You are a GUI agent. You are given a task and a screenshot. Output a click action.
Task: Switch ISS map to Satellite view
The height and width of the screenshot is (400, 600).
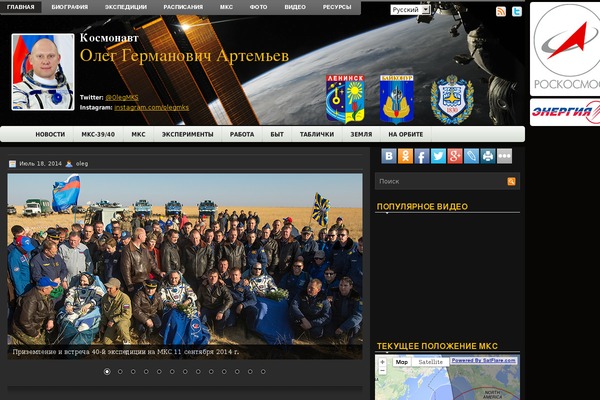(x=430, y=362)
